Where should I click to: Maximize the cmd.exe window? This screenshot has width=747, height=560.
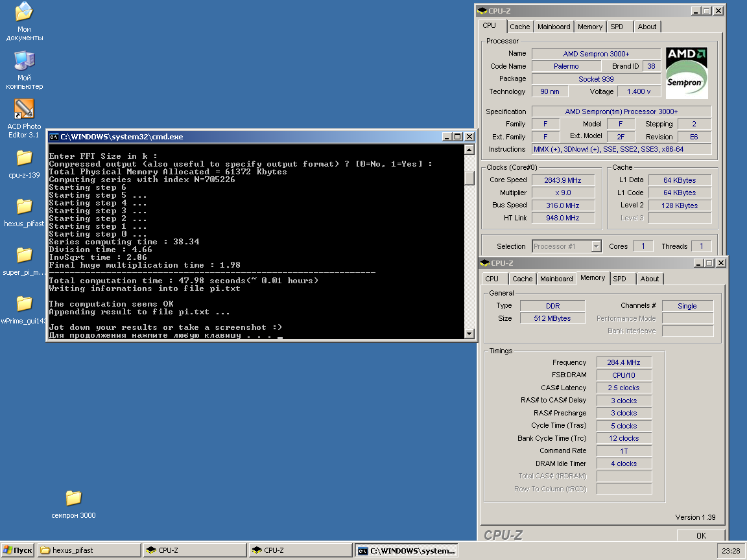pyautogui.click(x=458, y=137)
